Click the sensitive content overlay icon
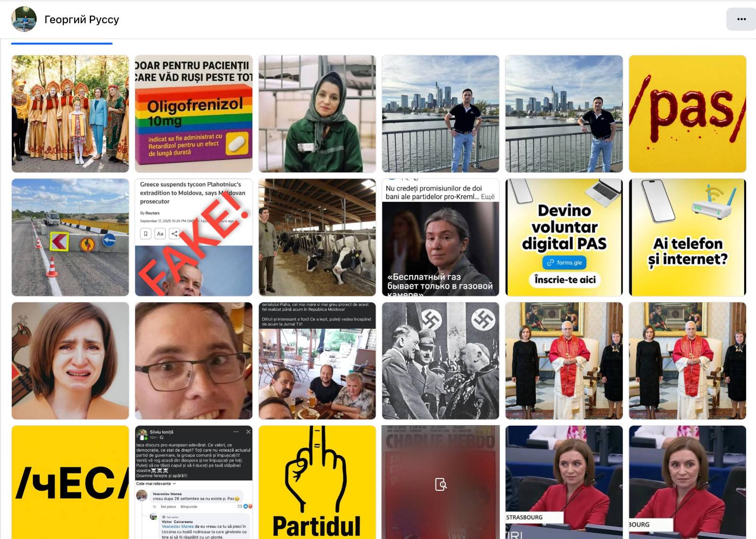Viewport: 756px width, 539px height. [440, 484]
